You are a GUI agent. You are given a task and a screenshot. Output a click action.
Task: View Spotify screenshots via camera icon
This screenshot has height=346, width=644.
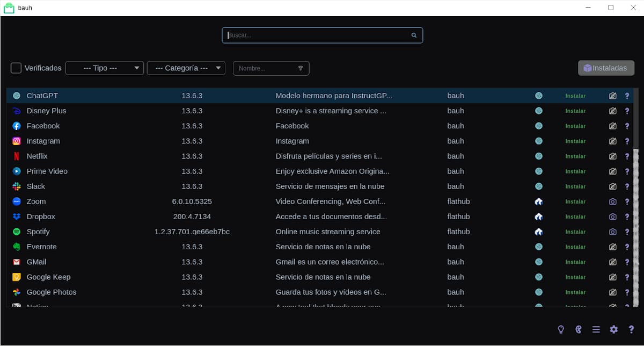[x=613, y=232]
